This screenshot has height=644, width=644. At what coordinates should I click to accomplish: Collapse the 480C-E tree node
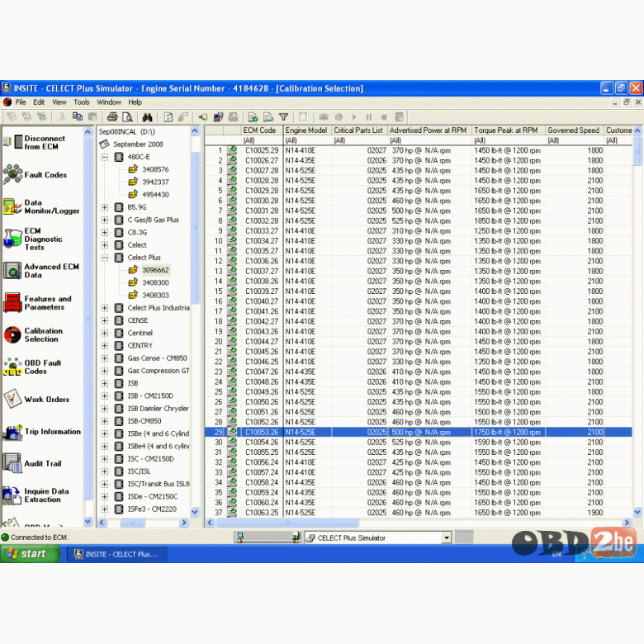105,157
